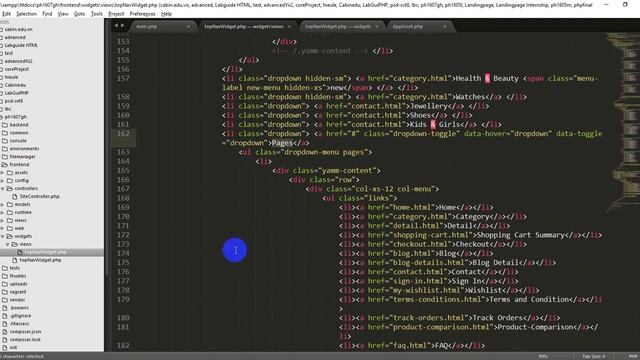This screenshot has width=640, height=360.
Task: Open the Edit menu
Action: tap(6, 14)
